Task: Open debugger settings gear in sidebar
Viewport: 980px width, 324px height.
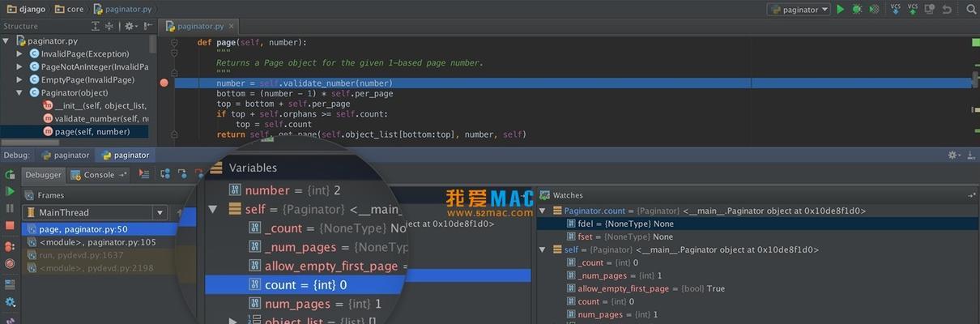Action: click(x=10, y=302)
